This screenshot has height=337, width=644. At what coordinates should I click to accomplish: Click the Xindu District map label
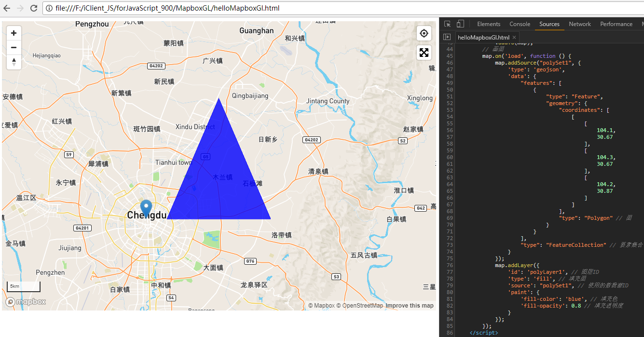(195, 127)
